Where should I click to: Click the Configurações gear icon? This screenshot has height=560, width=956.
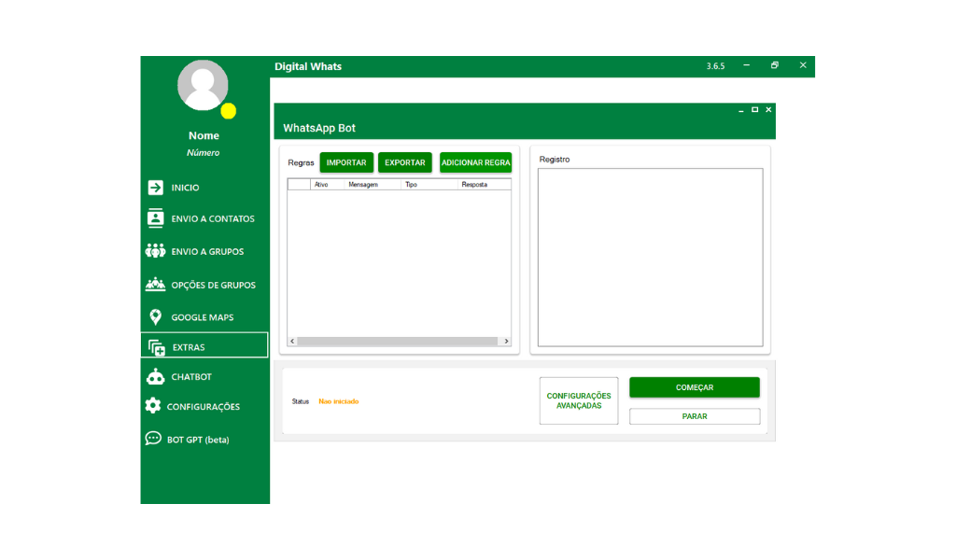[153, 406]
